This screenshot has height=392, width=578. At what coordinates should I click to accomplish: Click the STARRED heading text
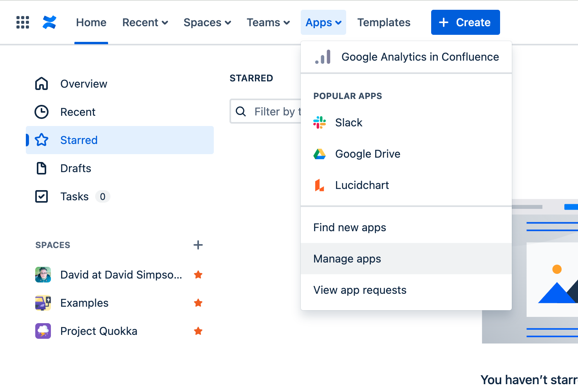click(x=251, y=78)
